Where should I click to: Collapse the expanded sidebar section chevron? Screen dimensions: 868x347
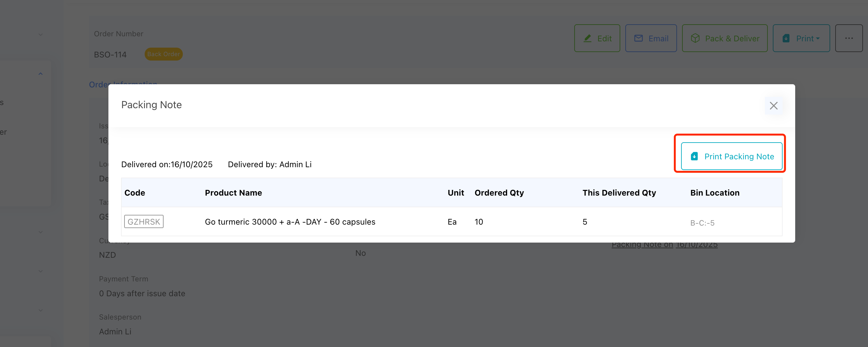40,74
